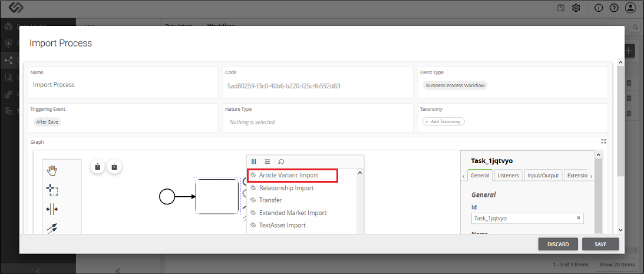Screen dimensions: 644x274
Task: Click the dialog scrollbar up arrow
Action: pos(620,62)
